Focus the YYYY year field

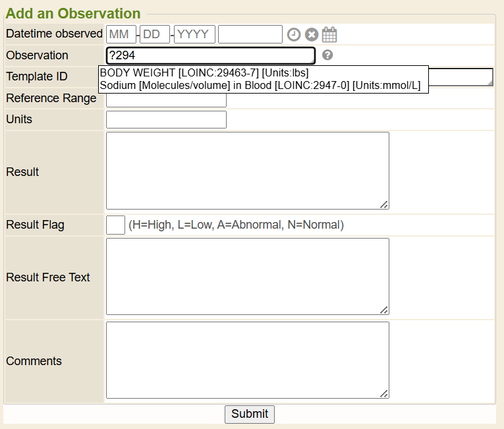[194, 34]
